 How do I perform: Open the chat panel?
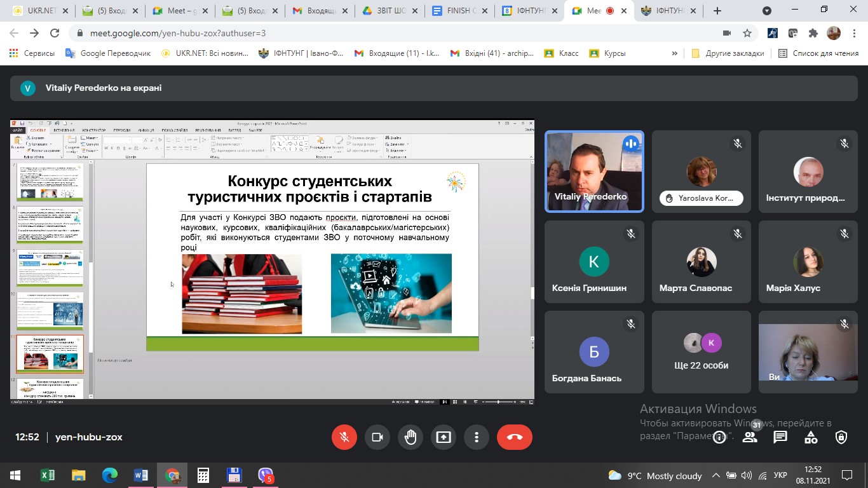point(780,437)
